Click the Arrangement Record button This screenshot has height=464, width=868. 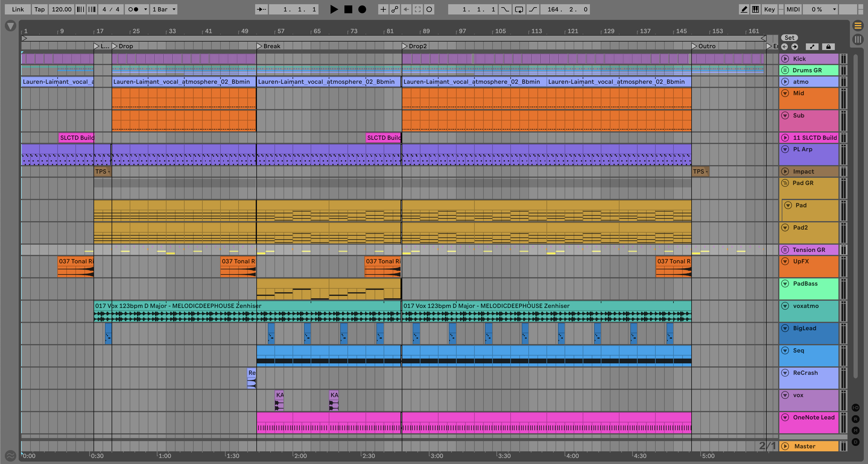click(x=362, y=9)
